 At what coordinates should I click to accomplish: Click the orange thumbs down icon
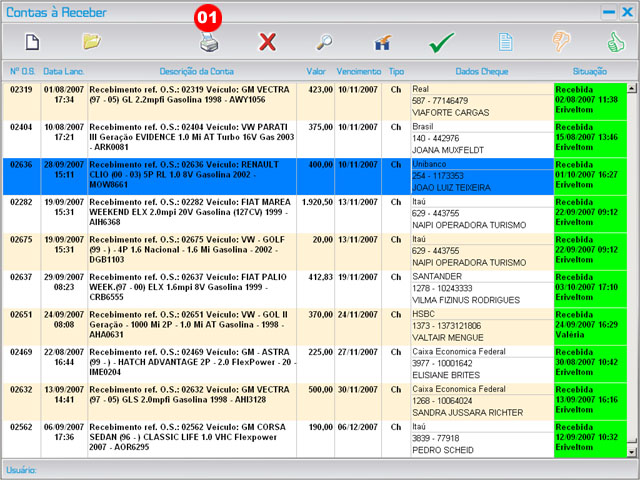561,42
